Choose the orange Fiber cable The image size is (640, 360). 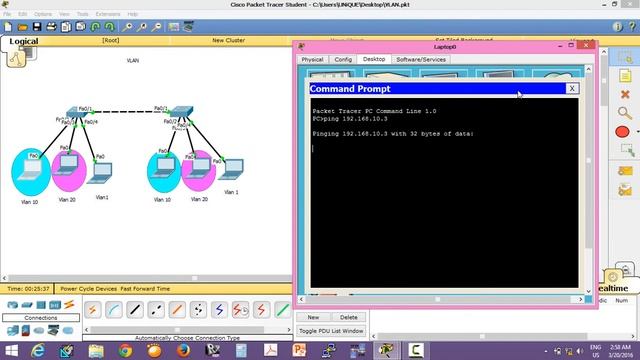pos(177,310)
